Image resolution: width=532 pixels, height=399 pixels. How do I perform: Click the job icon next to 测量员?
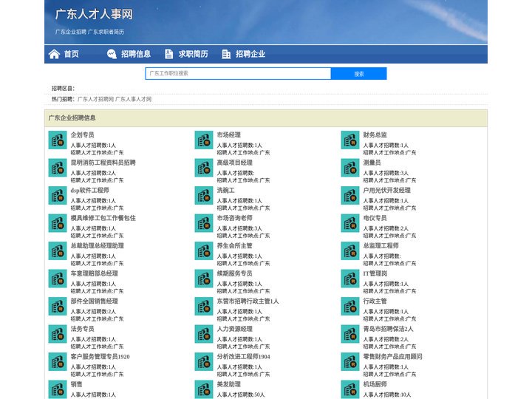pos(350,168)
